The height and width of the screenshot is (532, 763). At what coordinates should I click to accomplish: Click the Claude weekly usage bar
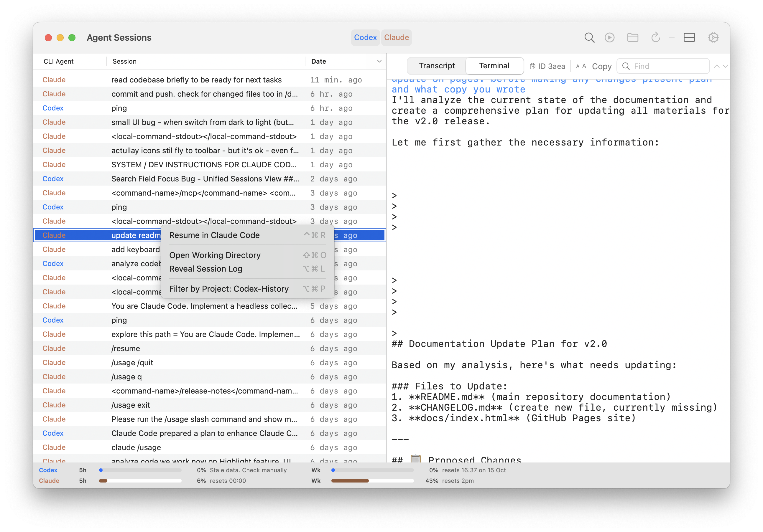coord(372,480)
